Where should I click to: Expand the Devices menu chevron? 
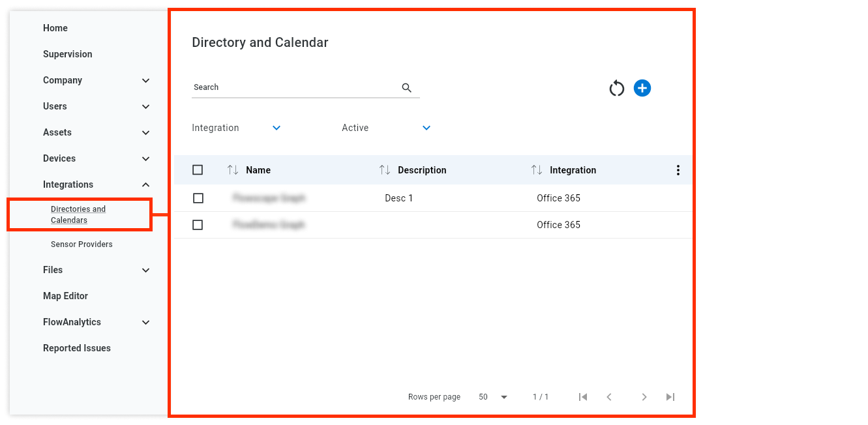click(x=146, y=159)
